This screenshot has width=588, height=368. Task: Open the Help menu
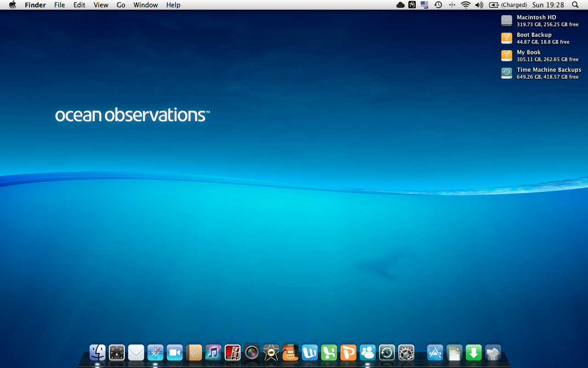(x=173, y=5)
